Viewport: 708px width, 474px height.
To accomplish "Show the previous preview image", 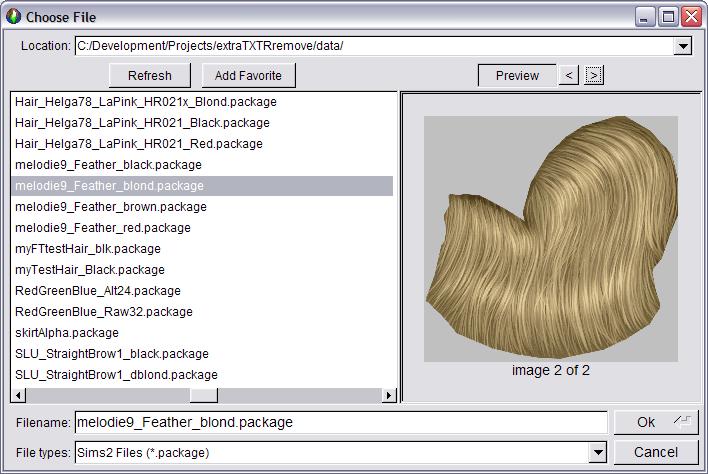I will [568, 75].
